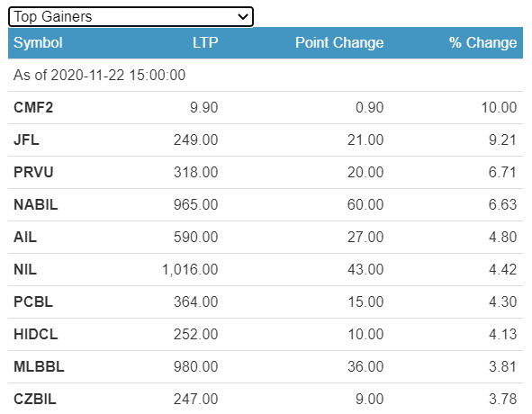Click the Symbol column header
Screen dimensions: 532x414
[x=38, y=43]
